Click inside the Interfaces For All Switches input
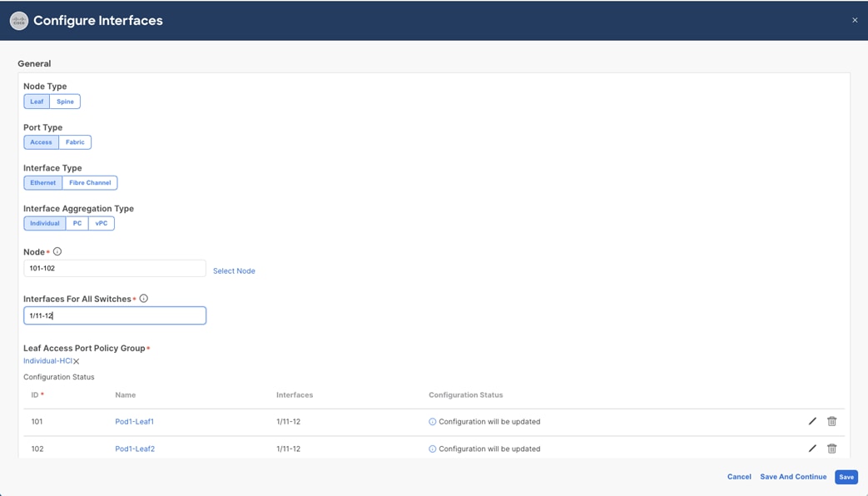The image size is (868, 496). tap(114, 315)
